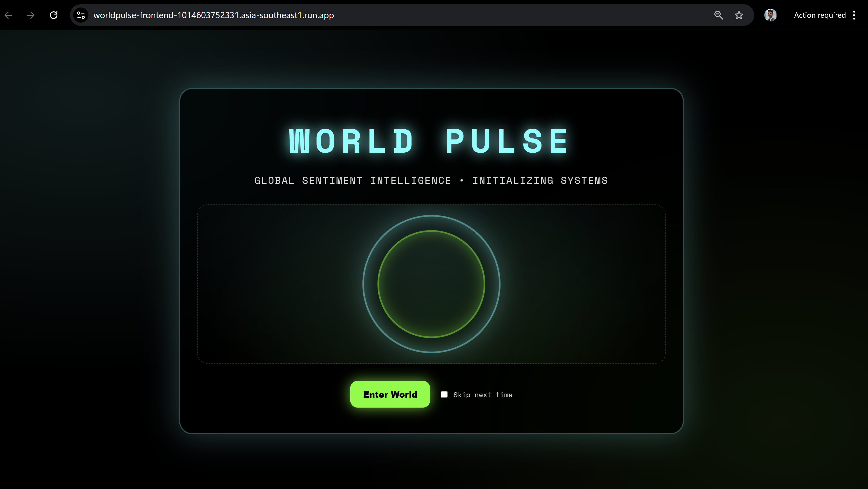Bookmark this page with the star
The image size is (868, 489).
tap(739, 15)
